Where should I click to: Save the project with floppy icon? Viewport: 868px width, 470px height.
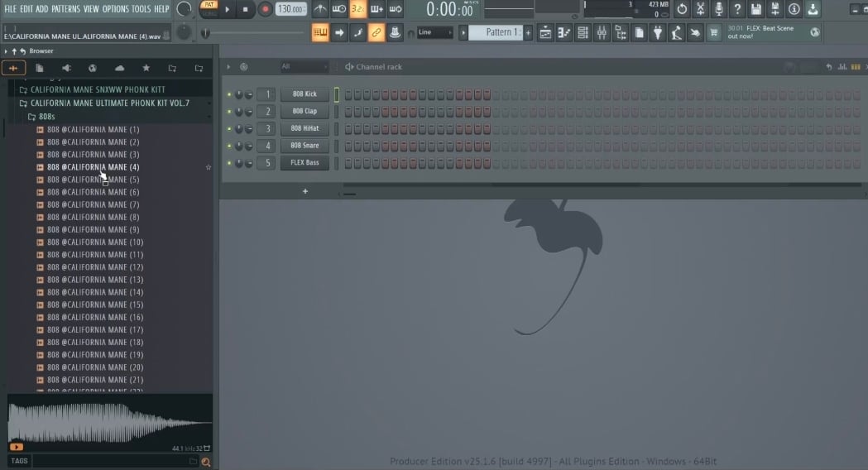[756, 9]
